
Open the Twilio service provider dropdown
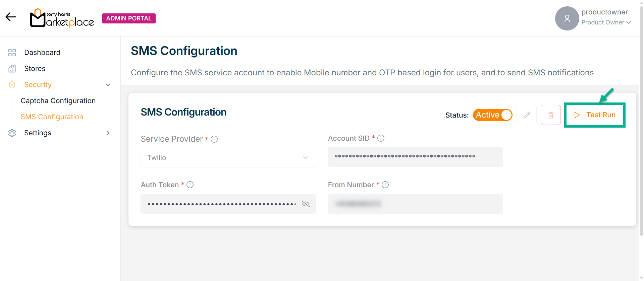(228, 158)
